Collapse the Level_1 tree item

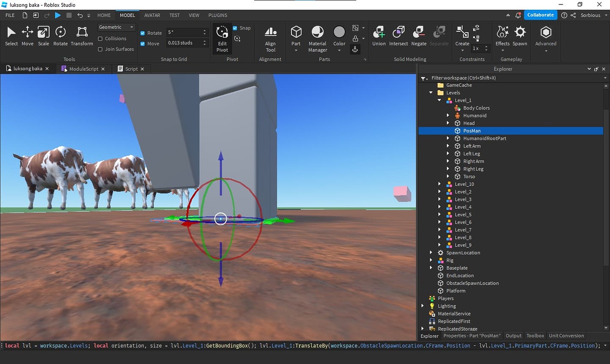coord(439,100)
